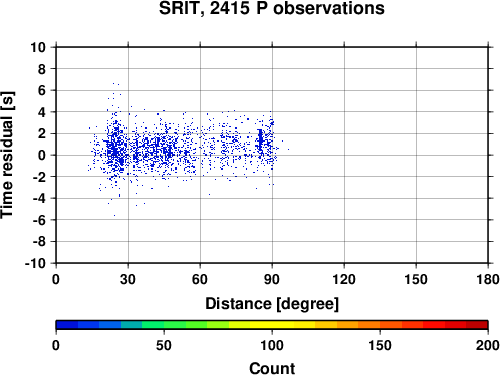Select the dark blue segment of colorbar
This screenshot has width=500, height=375.
67,325
